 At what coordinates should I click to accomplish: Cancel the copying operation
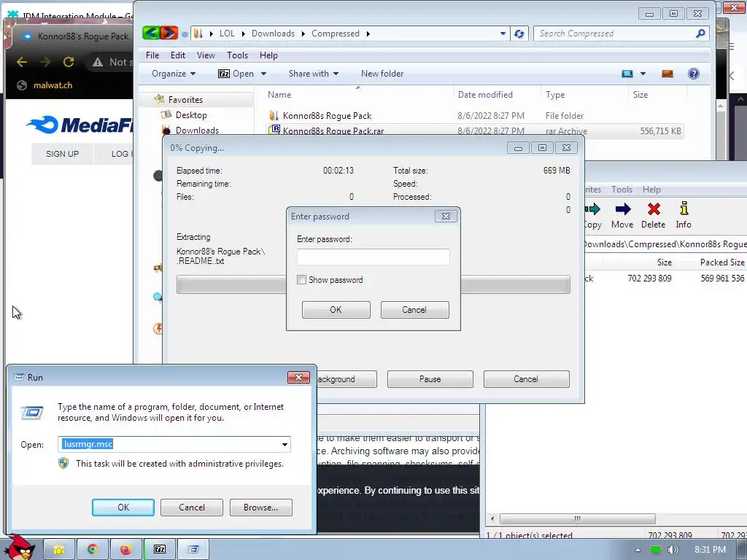[x=526, y=379]
